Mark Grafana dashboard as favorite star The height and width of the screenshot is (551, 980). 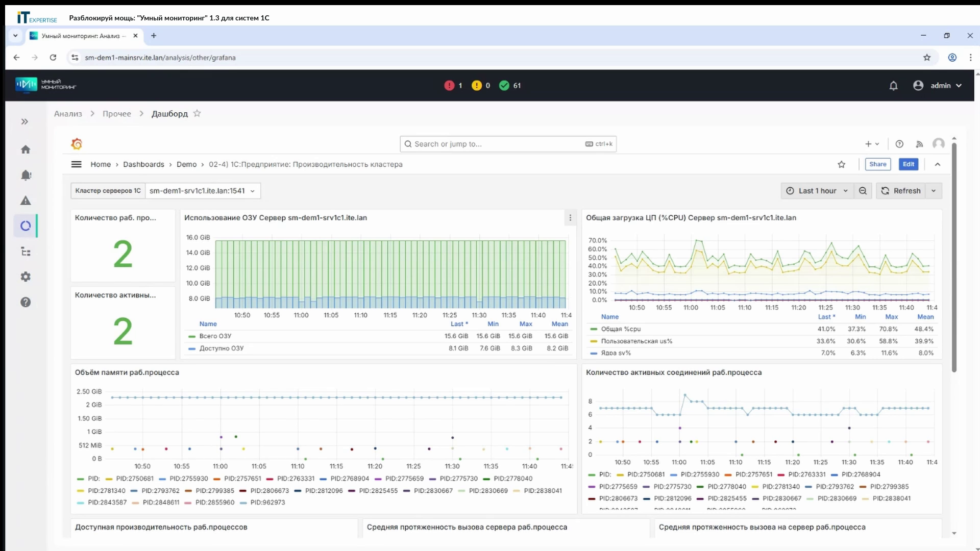tap(842, 164)
